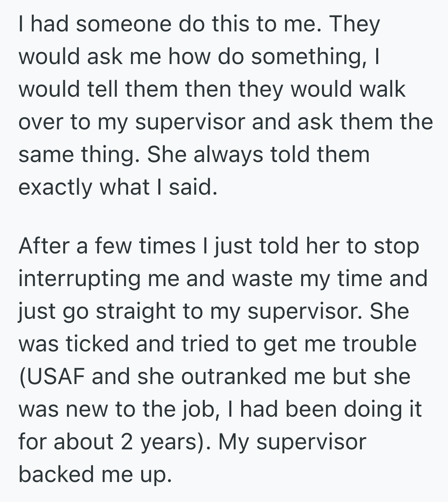Click the word "interrupting" in second paragraph
The height and width of the screenshot is (502, 448).
(80, 278)
